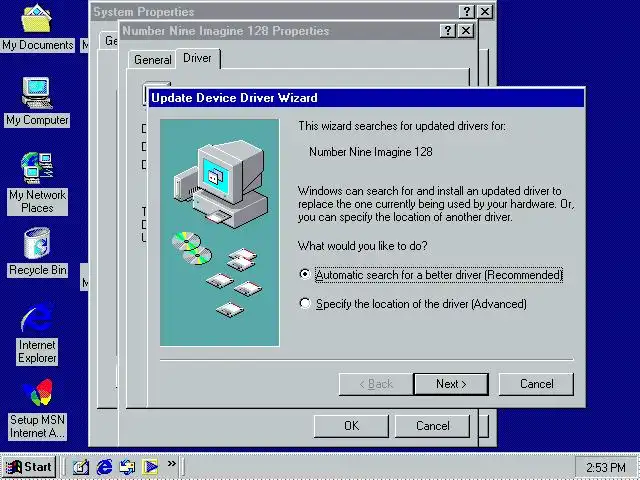Click Cancel in Number Nine Imagine 128 Properties
640x480 pixels.
[433, 426]
